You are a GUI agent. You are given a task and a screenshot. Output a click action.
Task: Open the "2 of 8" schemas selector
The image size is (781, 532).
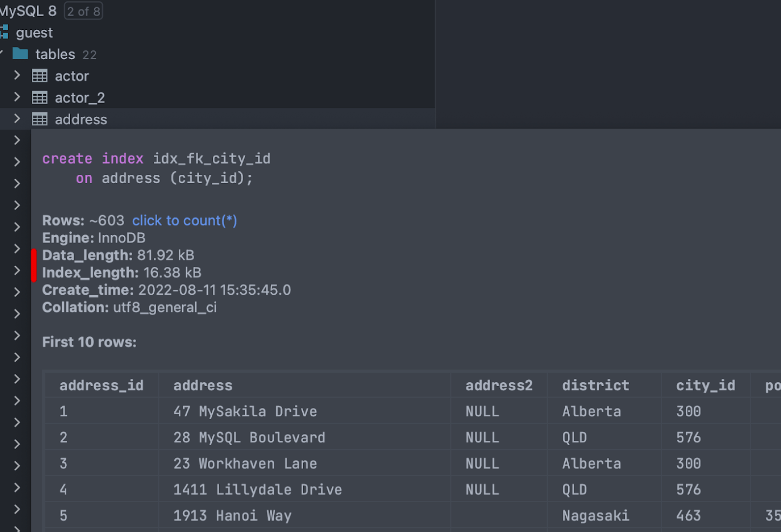[83, 11]
